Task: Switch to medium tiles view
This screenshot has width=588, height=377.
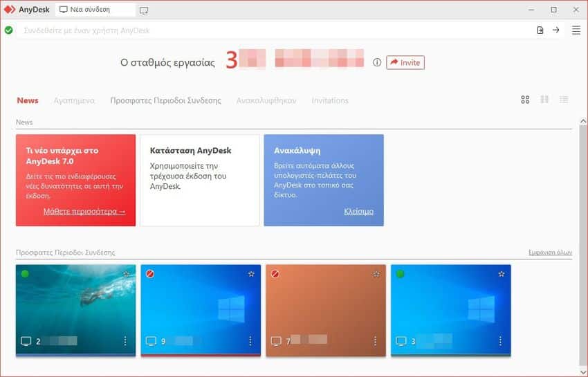Action: tap(544, 100)
